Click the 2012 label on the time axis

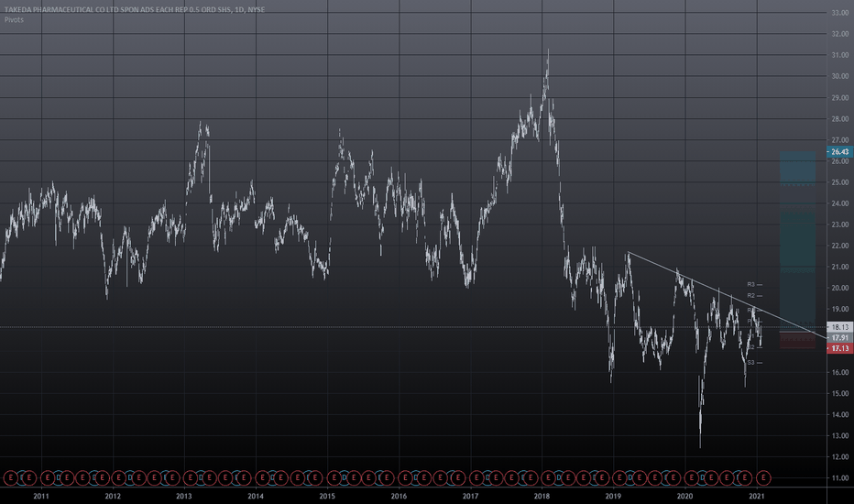click(113, 496)
